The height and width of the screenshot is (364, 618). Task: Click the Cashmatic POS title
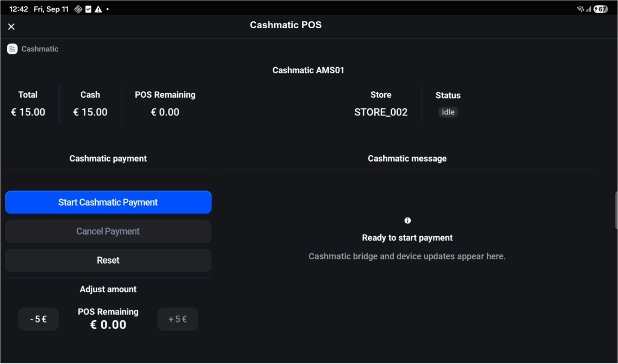[x=286, y=25]
